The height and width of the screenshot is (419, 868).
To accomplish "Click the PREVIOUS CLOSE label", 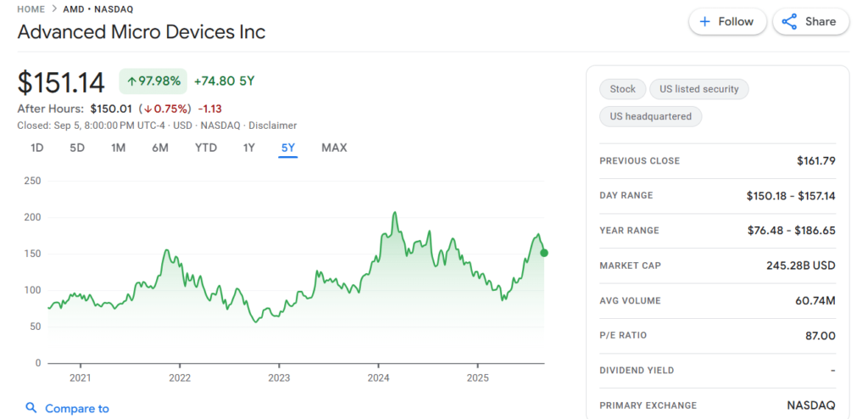I will pyautogui.click(x=640, y=160).
